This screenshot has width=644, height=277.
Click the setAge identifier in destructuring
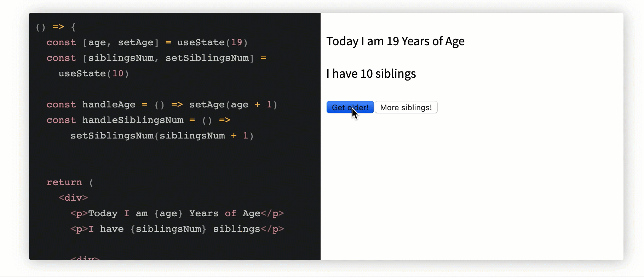136,42
